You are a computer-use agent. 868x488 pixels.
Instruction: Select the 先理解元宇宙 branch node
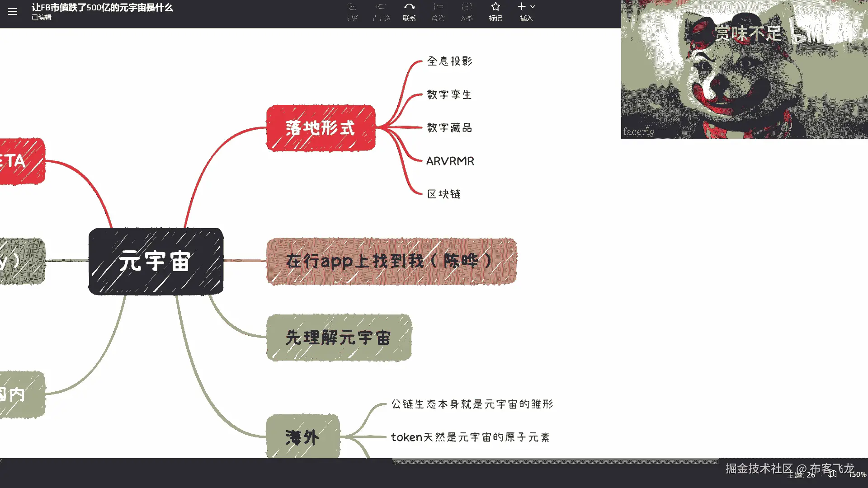coord(339,338)
